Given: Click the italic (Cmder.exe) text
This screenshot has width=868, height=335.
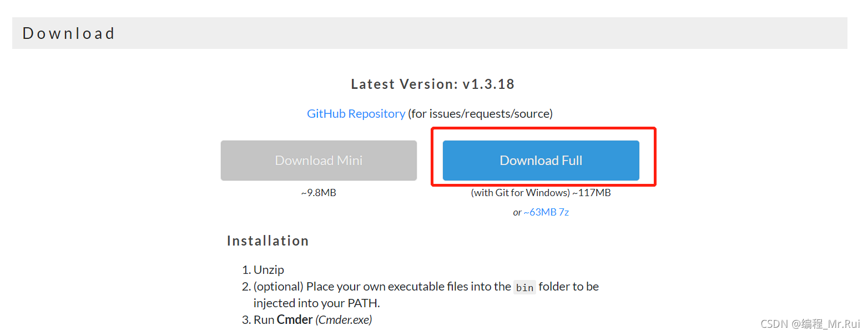Looking at the screenshot, I should 344,320.
